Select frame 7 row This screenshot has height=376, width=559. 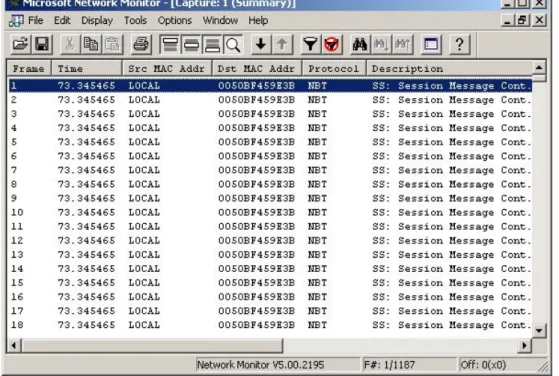coord(270,170)
